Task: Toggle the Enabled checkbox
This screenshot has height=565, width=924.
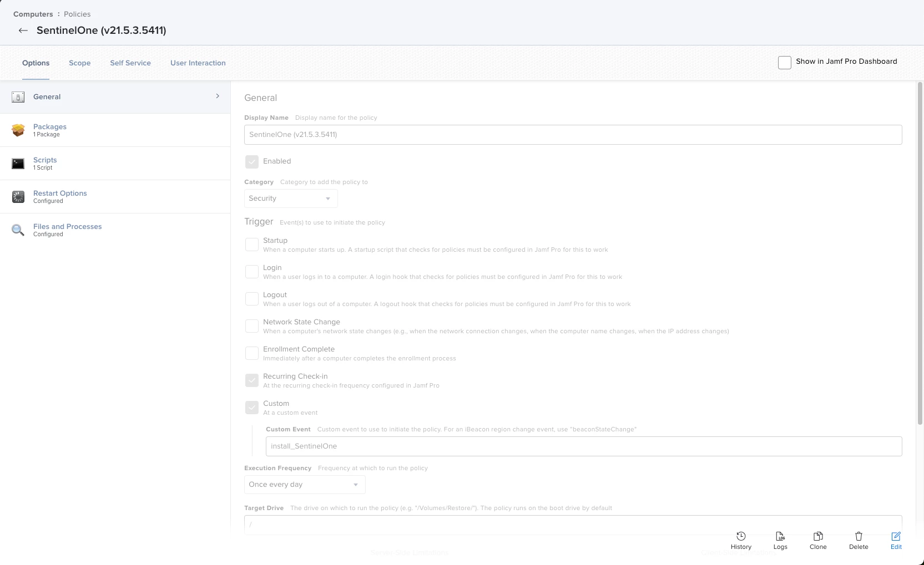Action: (252, 162)
